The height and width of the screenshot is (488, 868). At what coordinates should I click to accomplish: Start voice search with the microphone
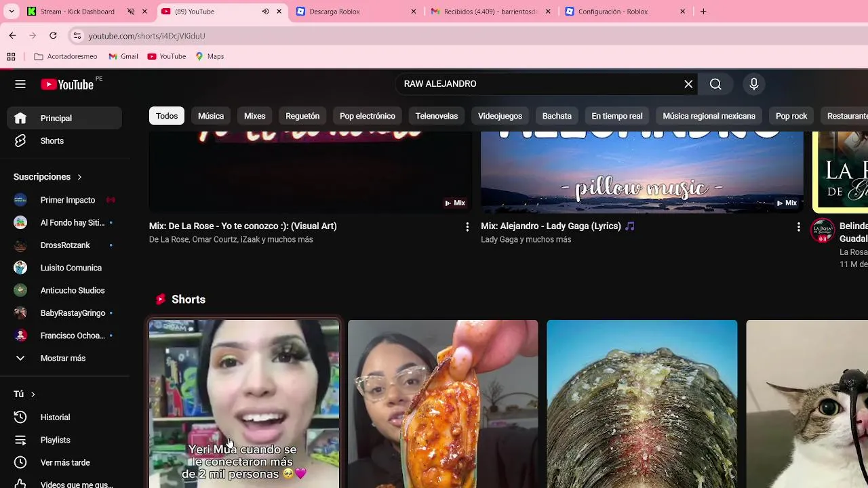(753, 84)
